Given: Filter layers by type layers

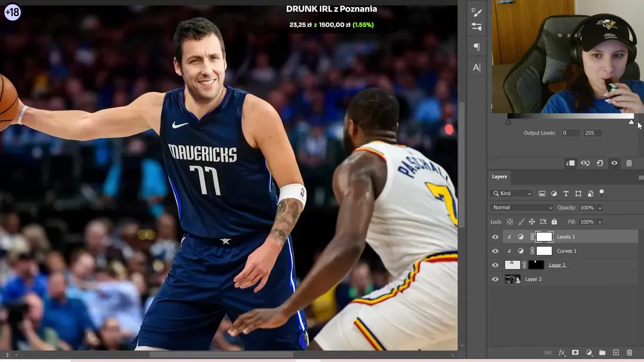Looking at the screenshot, I should [x=566, y=194].
